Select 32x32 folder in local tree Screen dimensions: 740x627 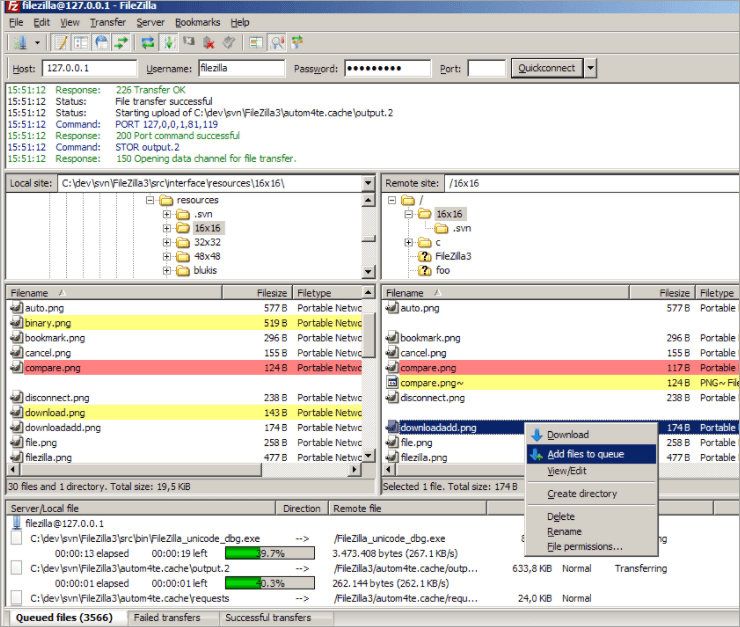(x=207, y=242)
